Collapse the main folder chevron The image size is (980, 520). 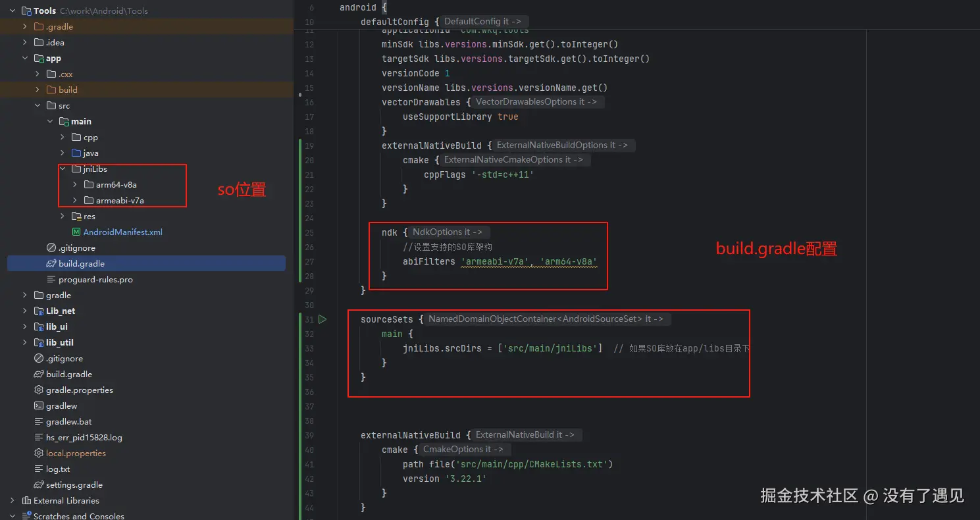coord(50,121)
